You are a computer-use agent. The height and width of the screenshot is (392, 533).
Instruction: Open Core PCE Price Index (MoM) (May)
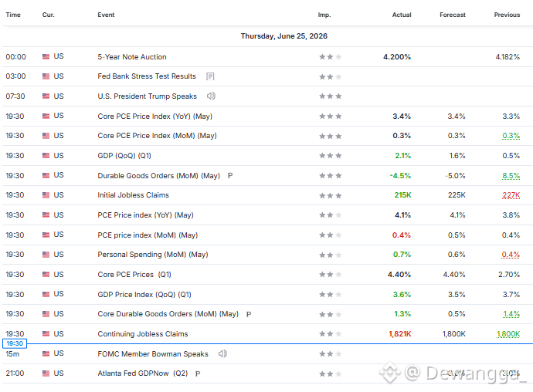pos(157,136)
